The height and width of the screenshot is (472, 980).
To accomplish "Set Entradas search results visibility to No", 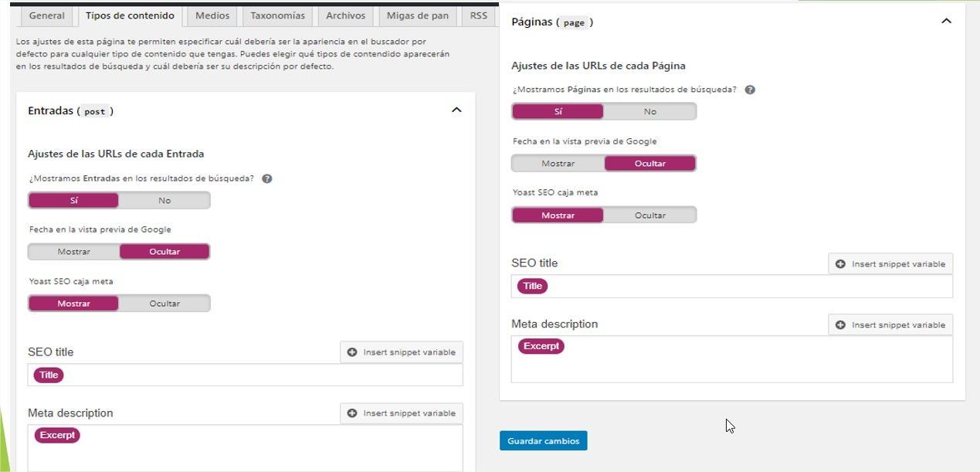I will (x=164, y=201).
